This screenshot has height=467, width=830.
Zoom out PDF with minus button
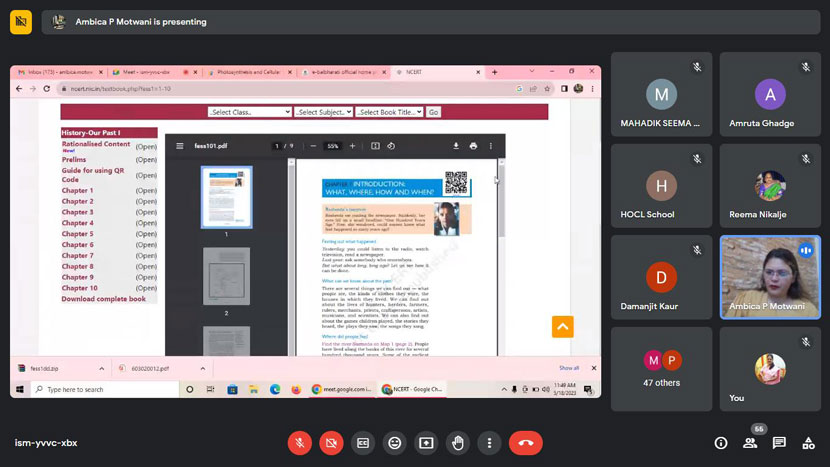coord(313,146)
